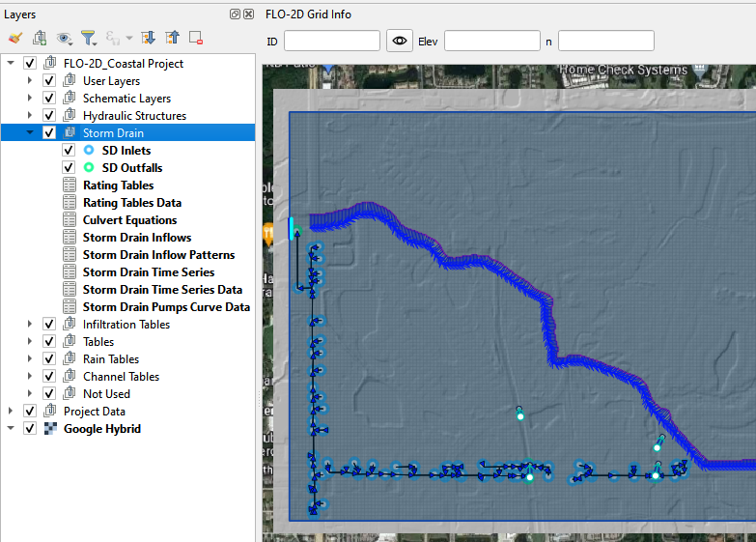756x542 pixels.
Task: Click Filter Legend funnel icon
Action: [89, 39]
